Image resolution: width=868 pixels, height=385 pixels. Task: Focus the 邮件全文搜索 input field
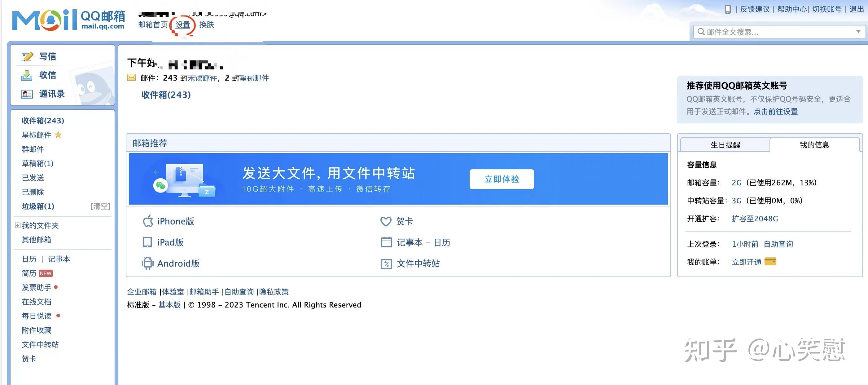click(778, 32)
